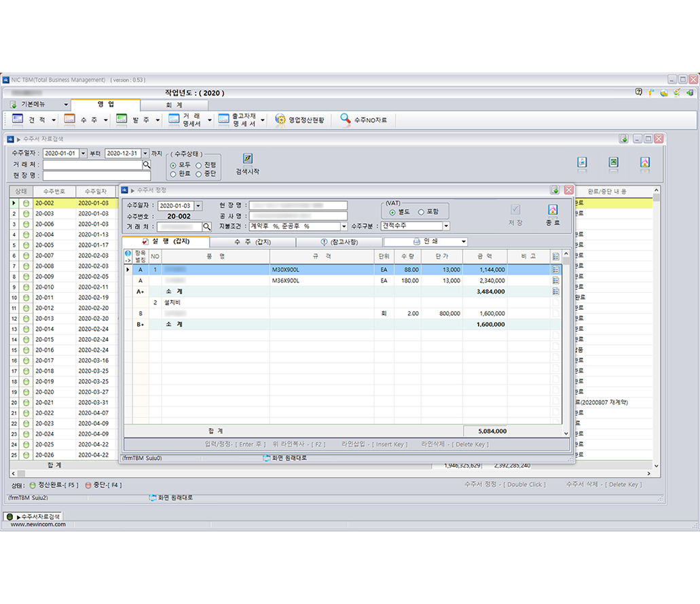This screenshot has height=604, width=700.
Task: Open 영업정산현황 from the toolbar
Action: pyautogui.click(x=299, y=120)
